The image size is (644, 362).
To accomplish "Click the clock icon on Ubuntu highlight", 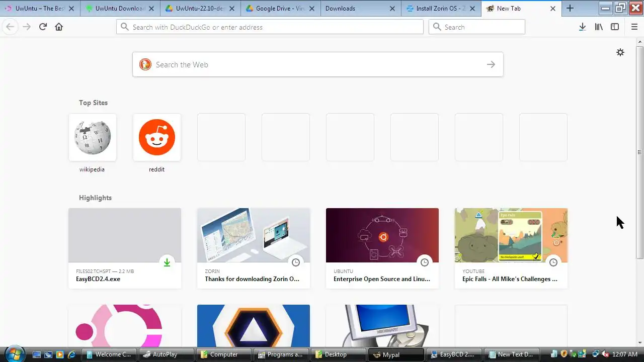I will pyautogui.click(x=425, y=262).
